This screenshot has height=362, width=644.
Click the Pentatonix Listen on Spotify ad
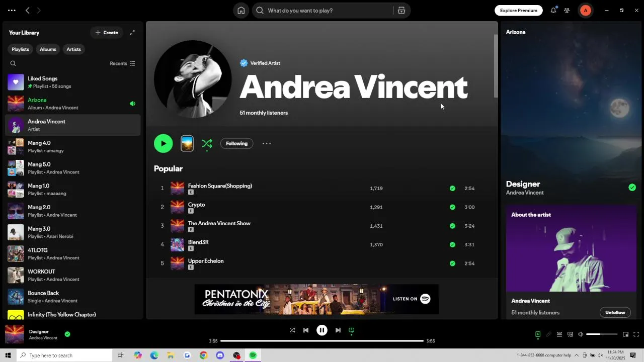316,299
